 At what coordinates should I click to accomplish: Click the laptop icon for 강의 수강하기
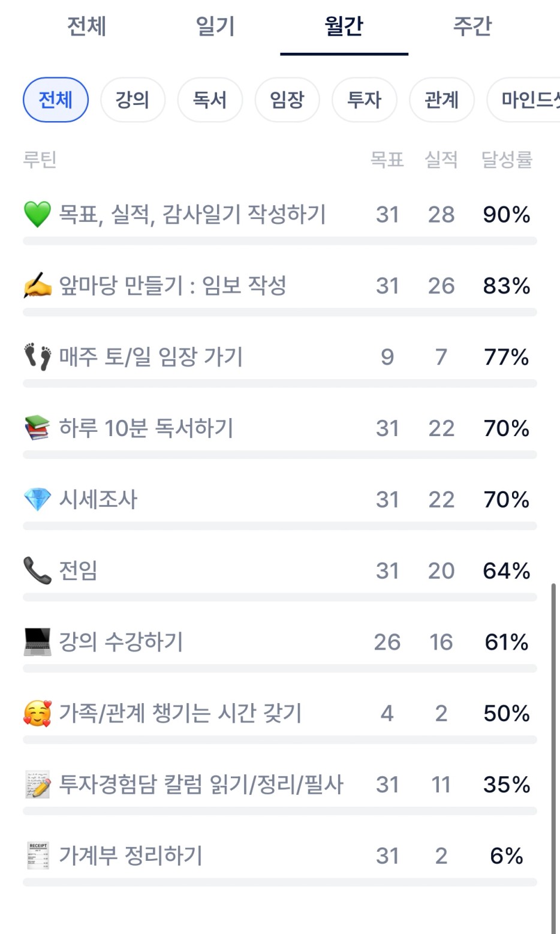point(37,642)
